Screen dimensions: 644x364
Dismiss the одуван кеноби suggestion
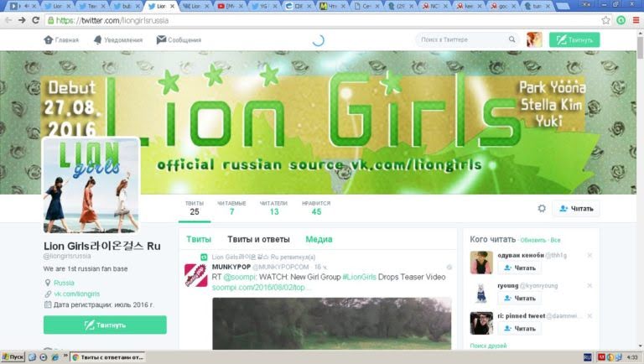point(589,255)
